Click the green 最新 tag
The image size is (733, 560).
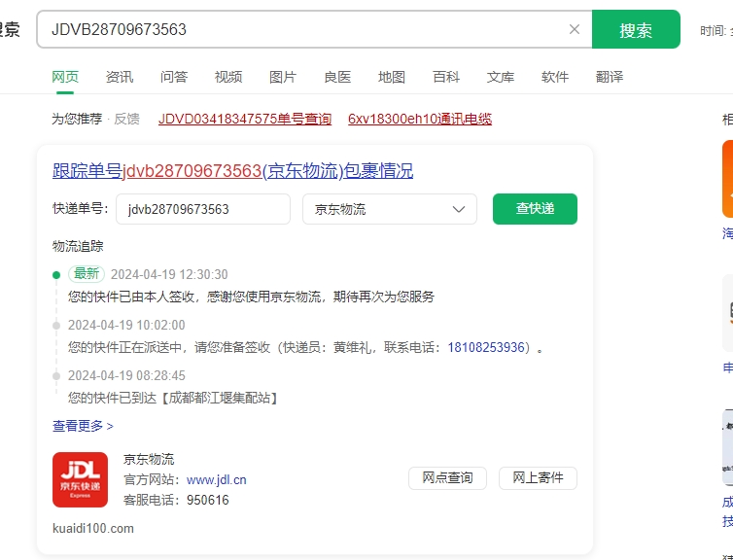87,273
